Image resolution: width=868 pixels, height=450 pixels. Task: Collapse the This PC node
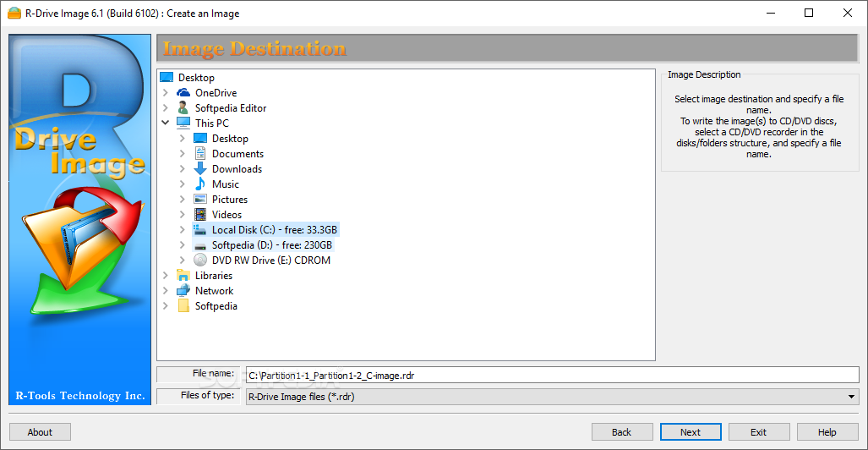[x=166, y=123]
